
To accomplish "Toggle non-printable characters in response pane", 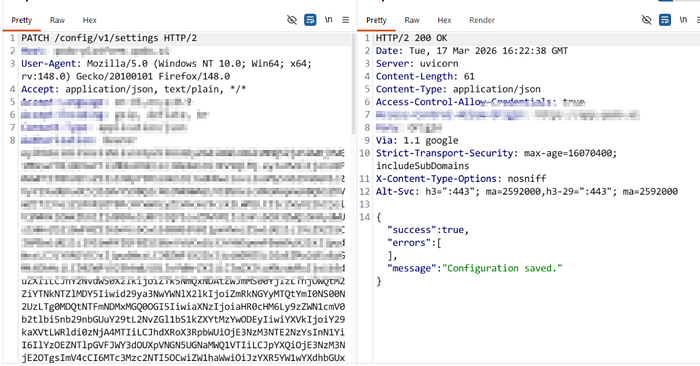I will 646,20.
